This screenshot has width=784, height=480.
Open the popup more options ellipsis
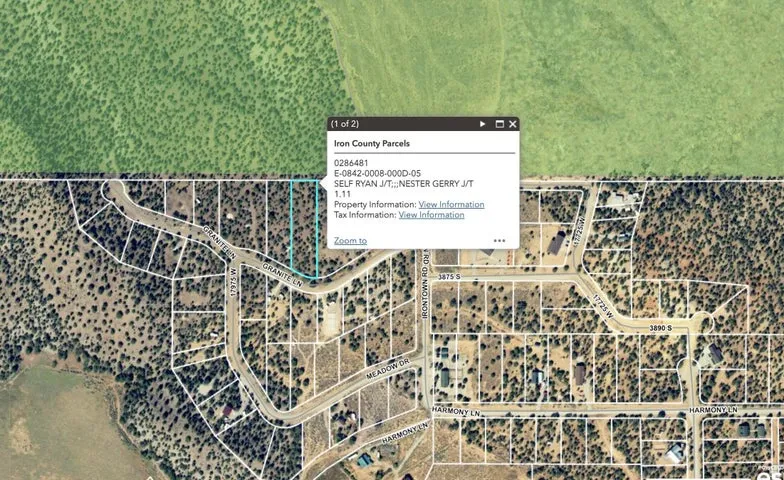[499, 240]
